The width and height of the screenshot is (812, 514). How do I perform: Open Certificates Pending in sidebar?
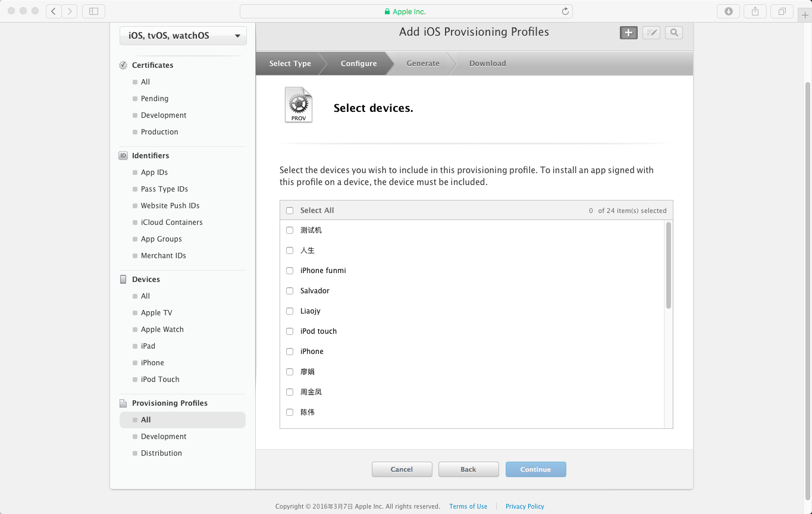click(x=155, y=99)
